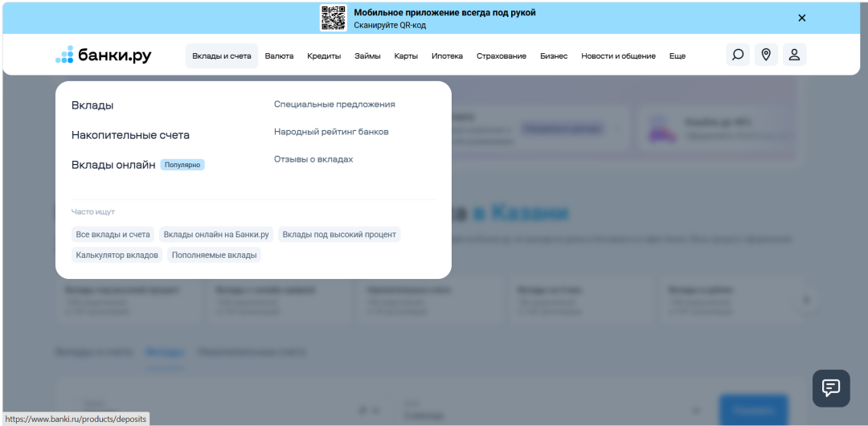
Task: Click the Калькулятор вкладов chip
Action: (x=117, y=255)
